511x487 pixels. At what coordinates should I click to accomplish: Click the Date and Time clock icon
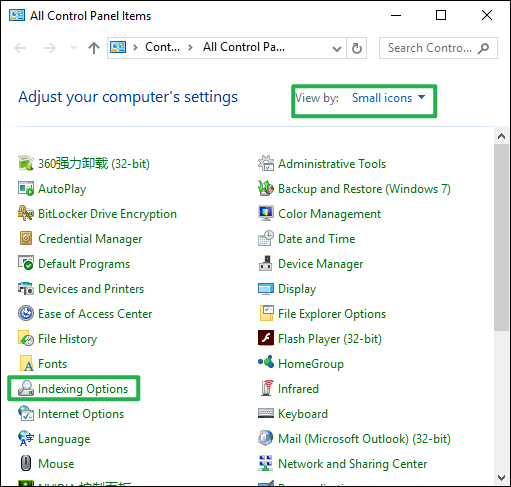click(266, 239)
